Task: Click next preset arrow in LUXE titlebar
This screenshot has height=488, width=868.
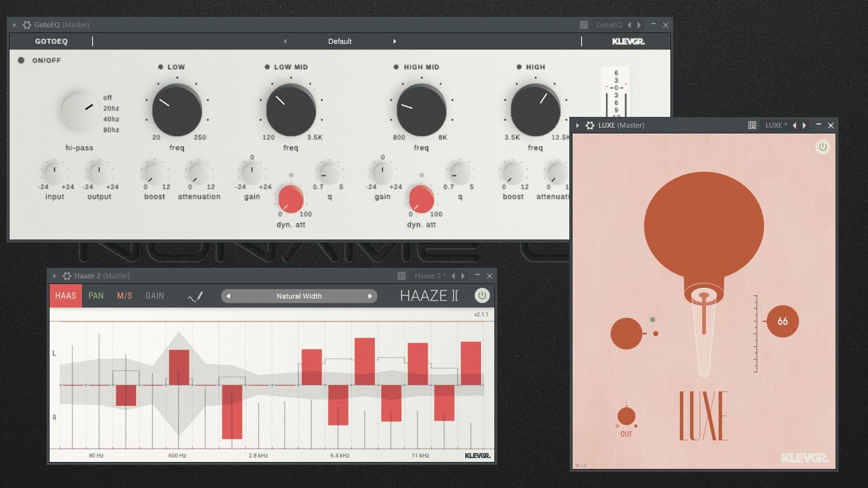Action: (x=804, y=125)
